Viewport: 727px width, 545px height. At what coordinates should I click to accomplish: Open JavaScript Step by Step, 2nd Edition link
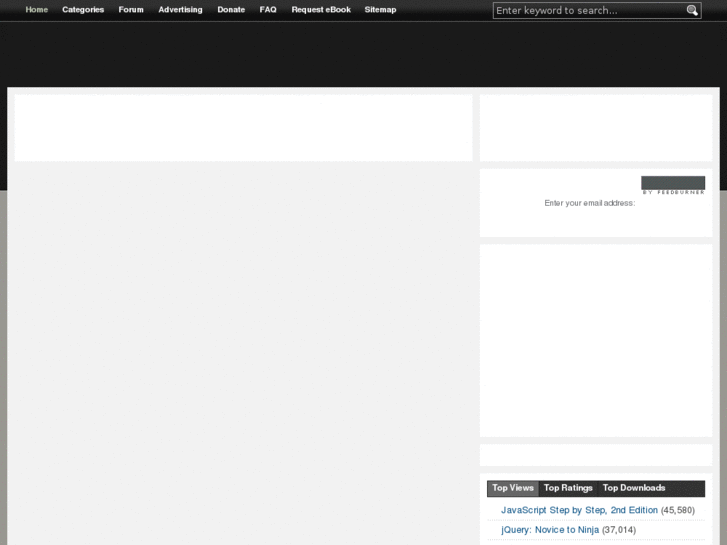coord(579,510)
